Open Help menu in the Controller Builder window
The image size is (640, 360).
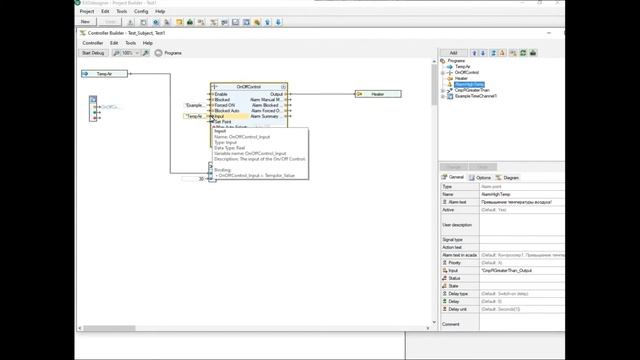148,43
